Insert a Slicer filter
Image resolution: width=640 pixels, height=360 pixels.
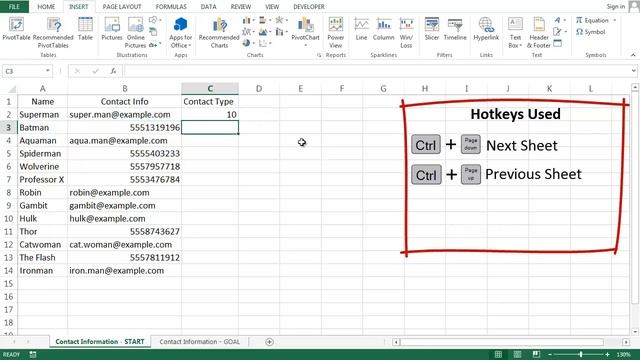431,29
